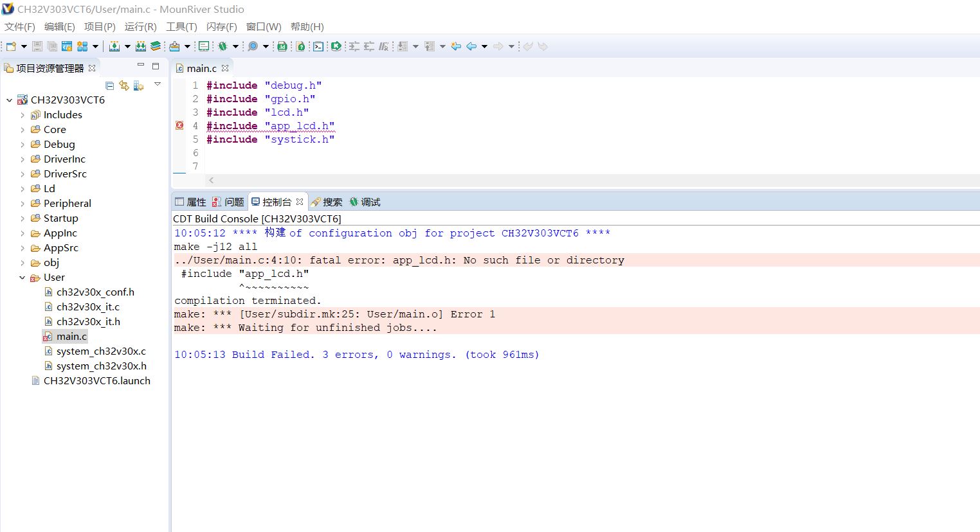
Task: Expand the Peripheral folder
Action: point(23,204)
